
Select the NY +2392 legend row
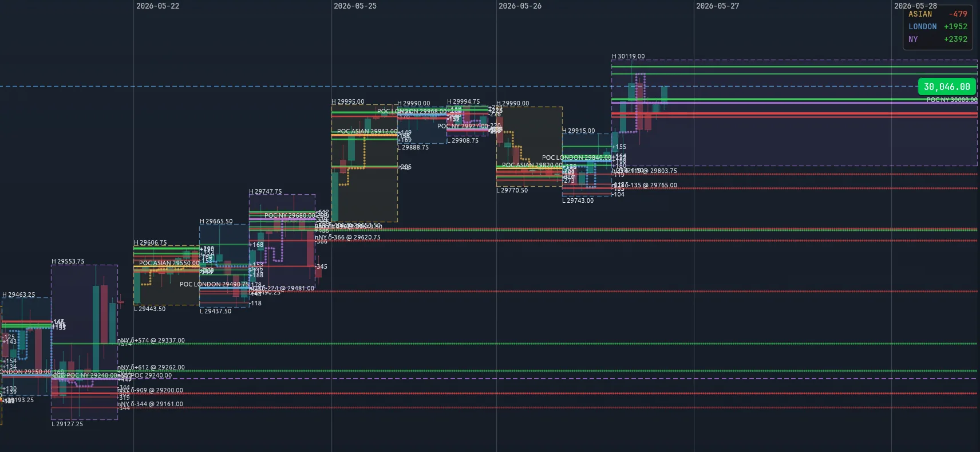coord(938,39)
